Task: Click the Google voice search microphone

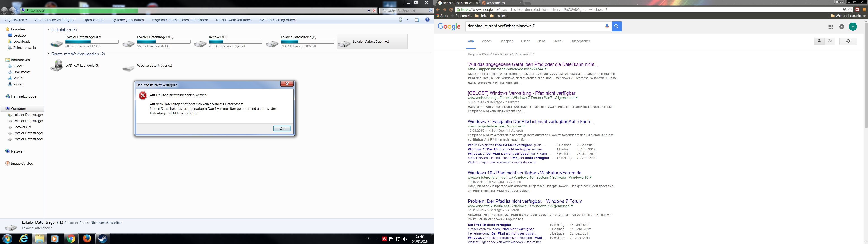Action: click(607, 26)
